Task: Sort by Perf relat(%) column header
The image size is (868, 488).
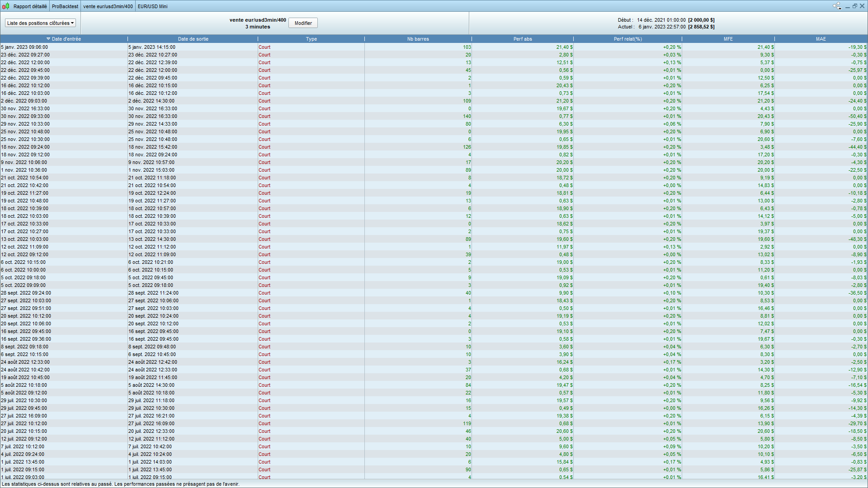Action: (x=627, y=39)
